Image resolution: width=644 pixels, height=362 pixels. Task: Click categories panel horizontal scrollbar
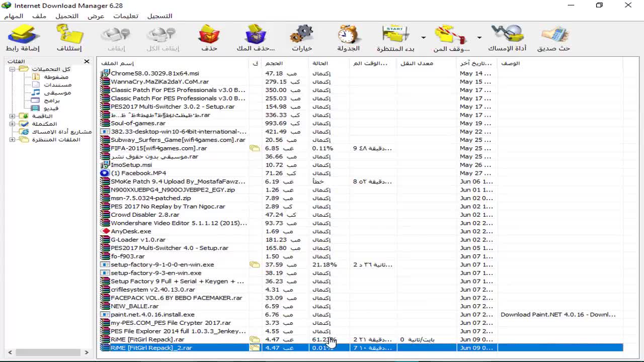tap(48, 352)
